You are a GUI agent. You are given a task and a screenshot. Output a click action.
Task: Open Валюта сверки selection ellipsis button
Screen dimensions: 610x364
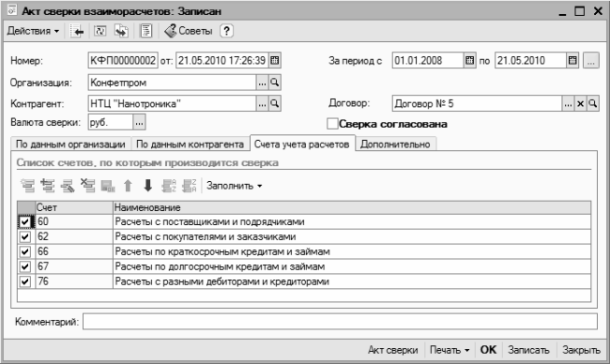[x=139, y=123]
